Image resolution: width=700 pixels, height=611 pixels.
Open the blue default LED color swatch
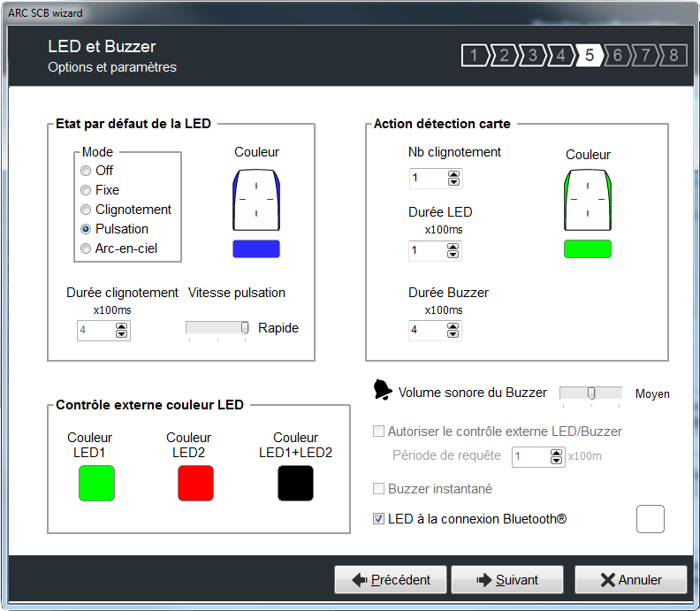point(256,248)
